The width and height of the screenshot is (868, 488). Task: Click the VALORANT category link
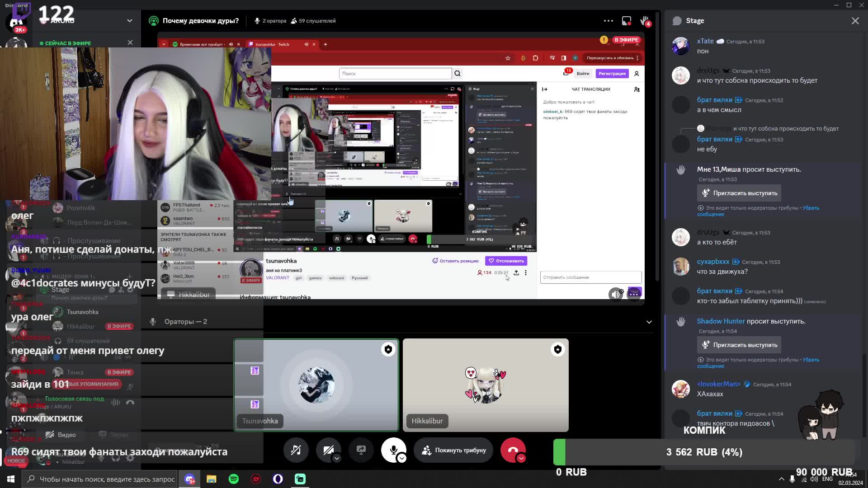[x=278, y=278]
